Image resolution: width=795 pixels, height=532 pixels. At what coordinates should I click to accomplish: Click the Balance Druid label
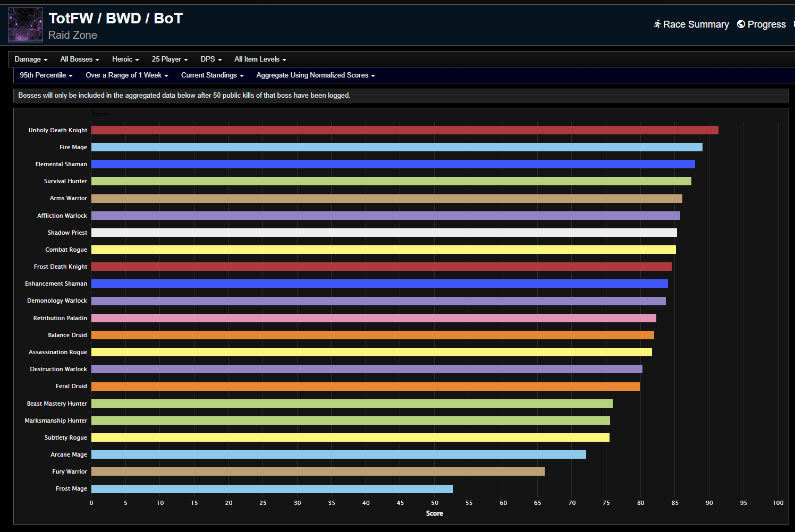click(x=67, y=335)
